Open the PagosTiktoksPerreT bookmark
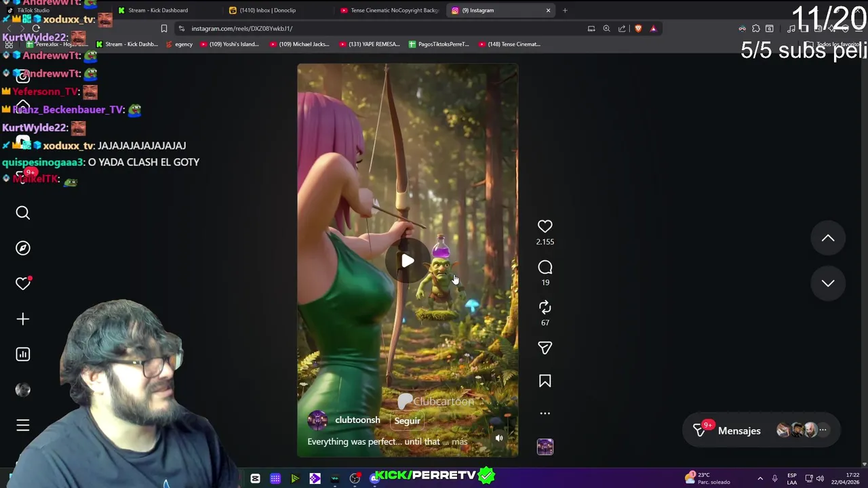868x488 pixels. click(439, 44)
